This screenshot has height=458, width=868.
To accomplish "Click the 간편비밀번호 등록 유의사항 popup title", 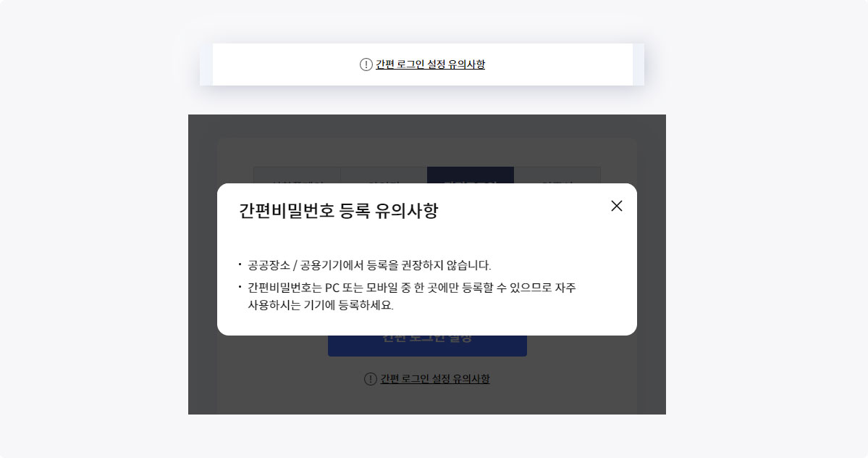I will click(338, 211).
